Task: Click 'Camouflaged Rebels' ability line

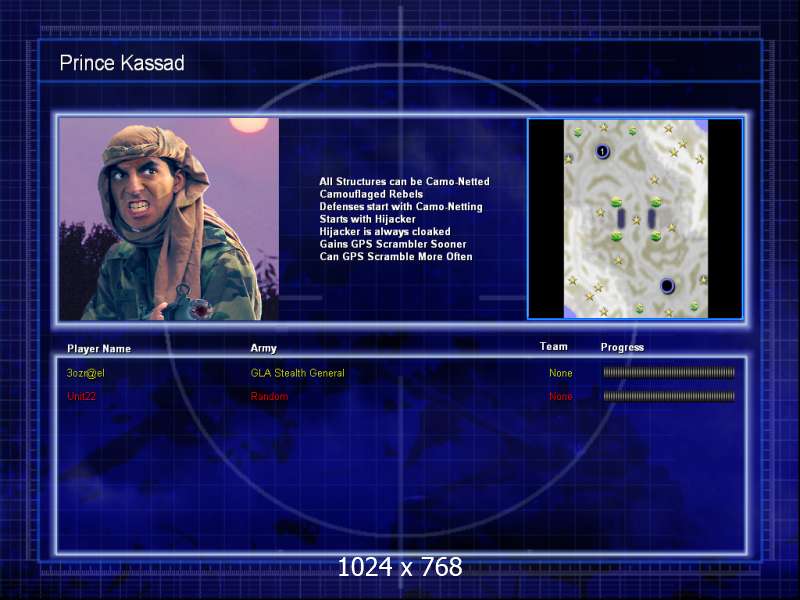Action: (x=371, y=194)
